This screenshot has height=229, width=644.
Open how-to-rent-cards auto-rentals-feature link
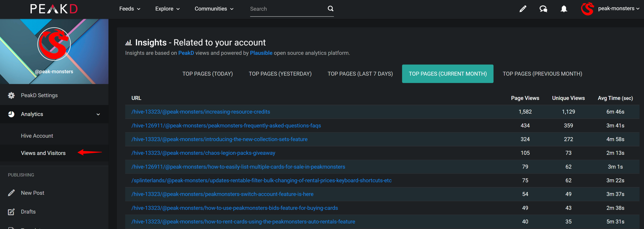(x=243, y=221)
